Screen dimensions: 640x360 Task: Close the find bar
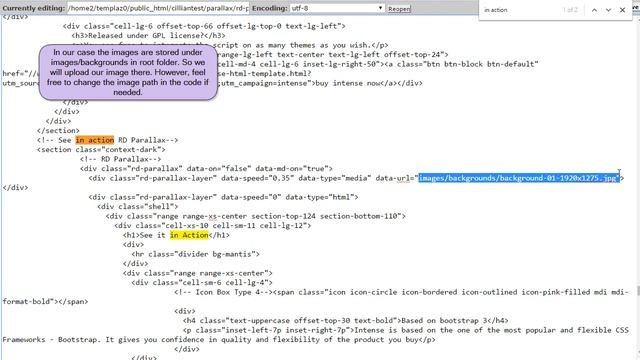pos(622,10)
